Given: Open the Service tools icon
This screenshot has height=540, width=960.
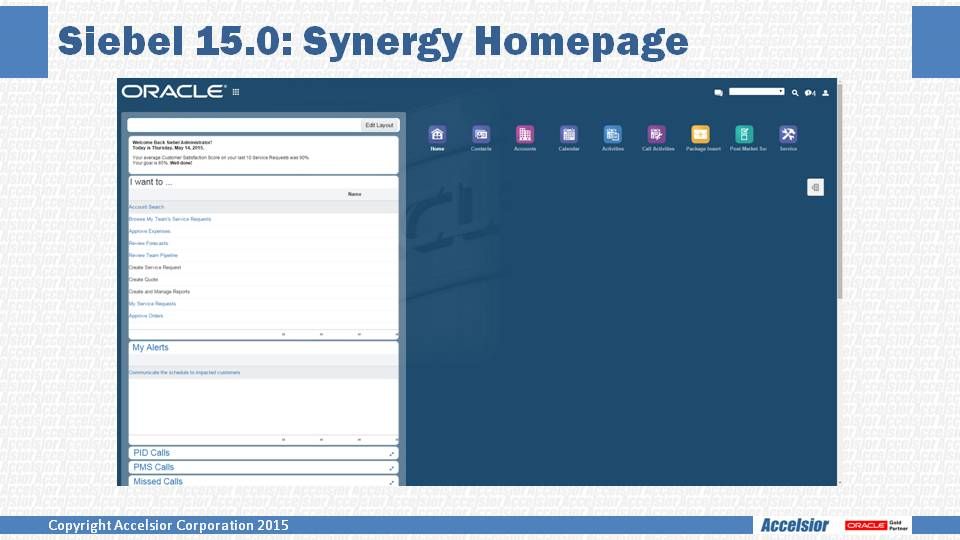Looking at the screenshot, I should [x=788, y=135].
